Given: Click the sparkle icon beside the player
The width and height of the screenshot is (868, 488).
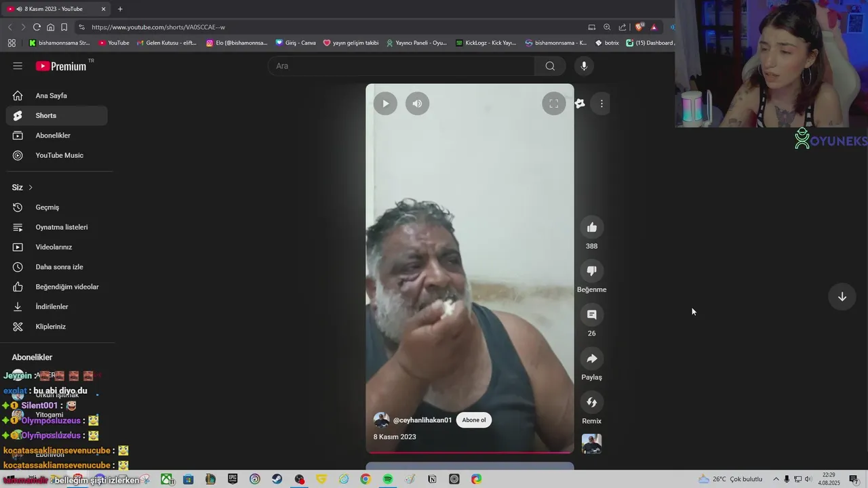Looking at the screenshot, I should [x=580, y=104].
